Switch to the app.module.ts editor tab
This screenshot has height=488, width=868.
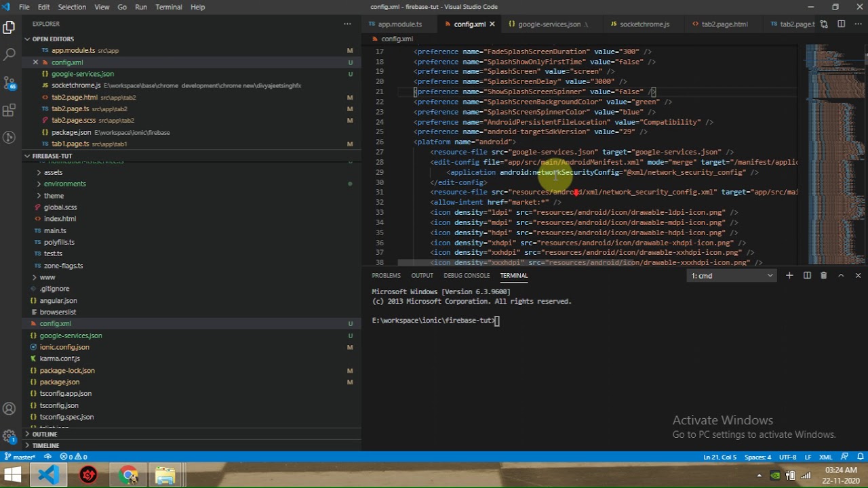pos(399,24)
